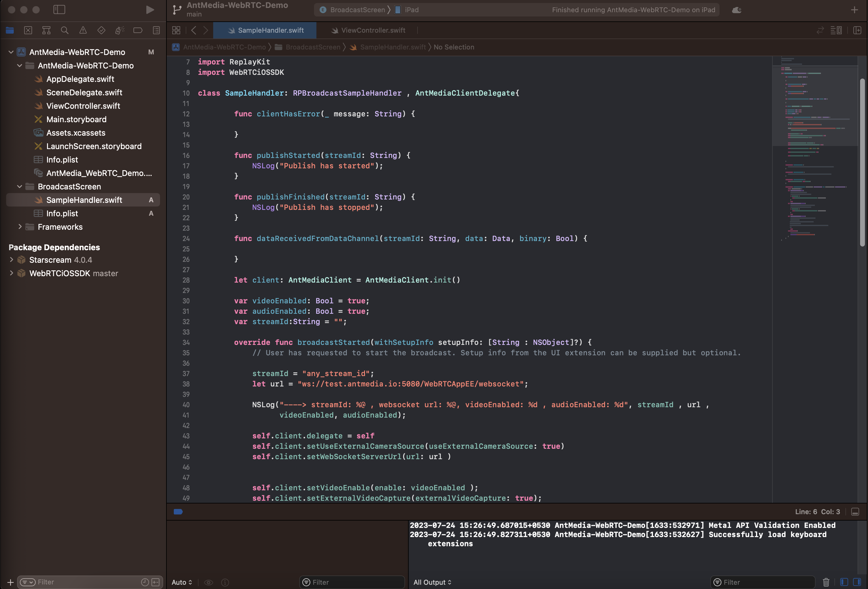Open the Breakpoint navigator icon
The width and height of the screenshot is (868, 589).
[138, 30]
